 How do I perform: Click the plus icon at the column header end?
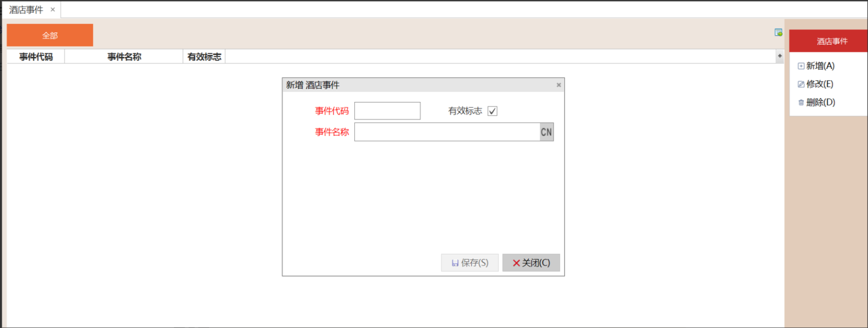pyautogui.click(x=779, y=56)
